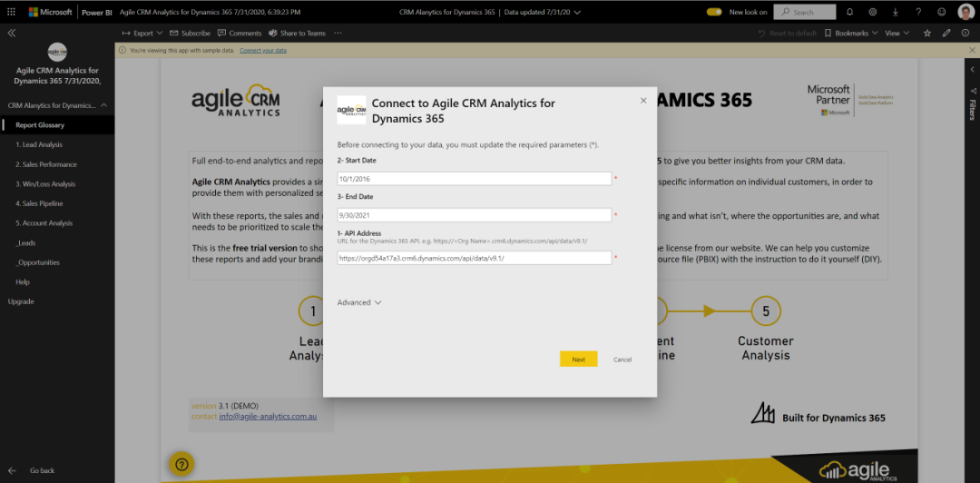This screenshot has width=980, height=483.
Task: Close the Connect to Agile CRM dialog
Action: click(643, 100)
